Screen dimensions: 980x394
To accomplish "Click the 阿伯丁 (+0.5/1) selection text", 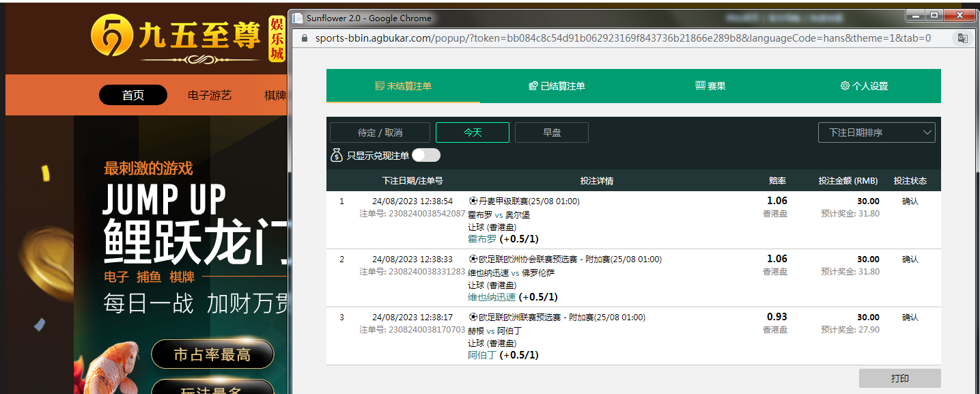I will tap(503, 355).
